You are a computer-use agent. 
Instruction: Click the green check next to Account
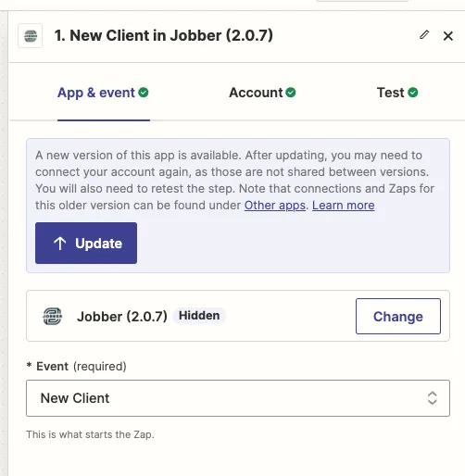291,93
